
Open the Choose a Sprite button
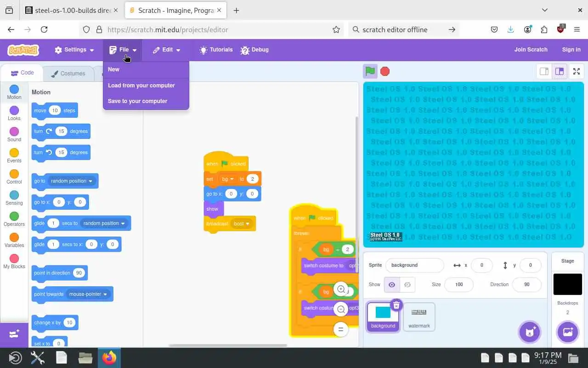pos(529,332)
